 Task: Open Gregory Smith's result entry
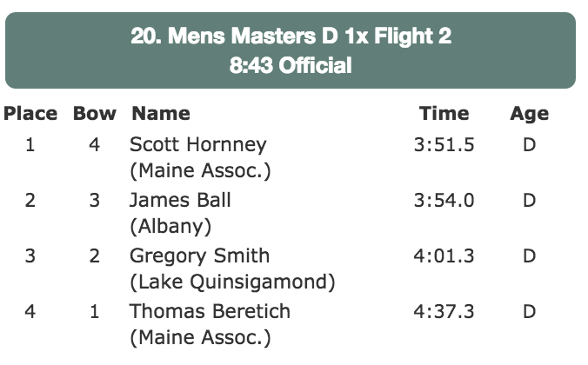click(199, 255)
